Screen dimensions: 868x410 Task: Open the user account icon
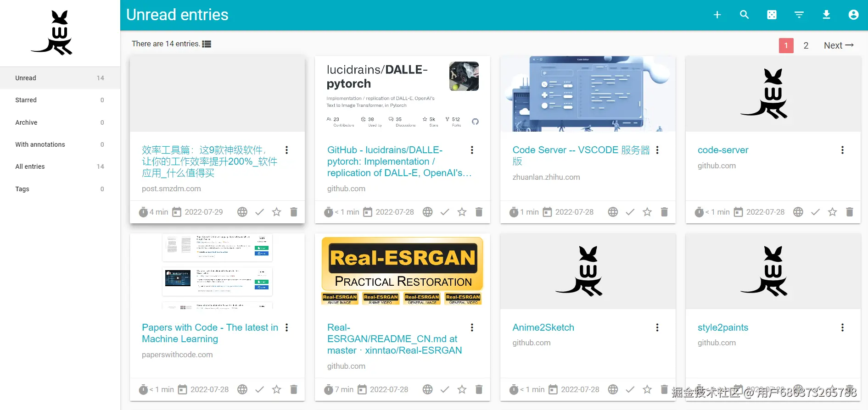click(x=853, y=15)
